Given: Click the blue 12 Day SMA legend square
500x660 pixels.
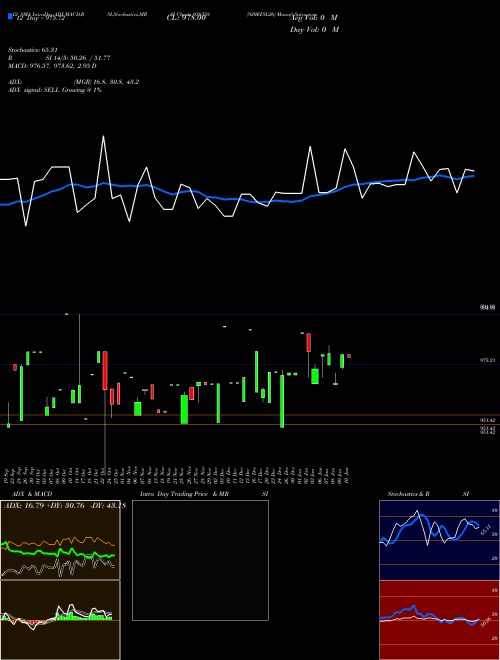Looking at the screenshot, I should pyautogui.click(x=10, y=16).
